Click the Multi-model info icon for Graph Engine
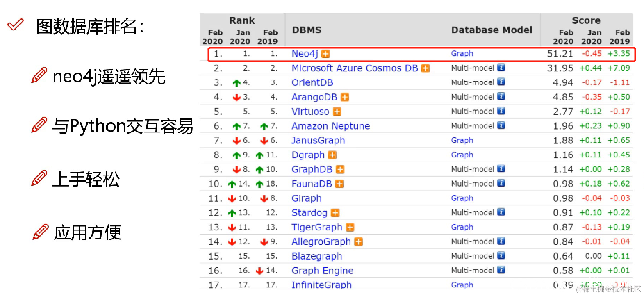Viewport: 644px width, 296px height. 501,270
